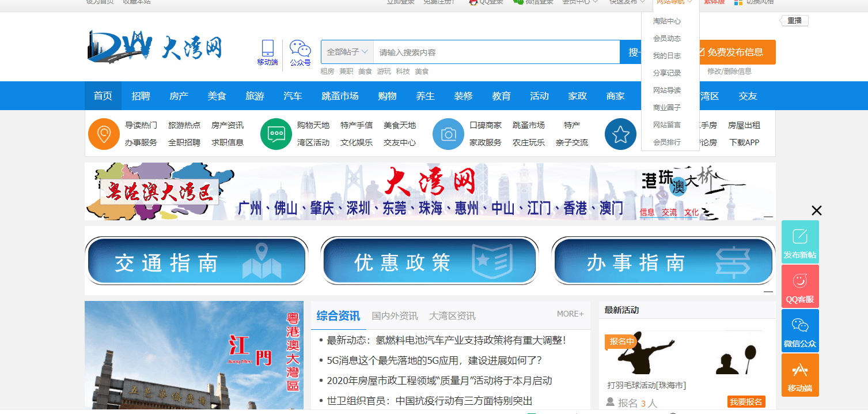This screenshot has width=868, height=414.
Task: Click the 免费发布信息 button
Action: pyautogui.click(x=737, y=52)
